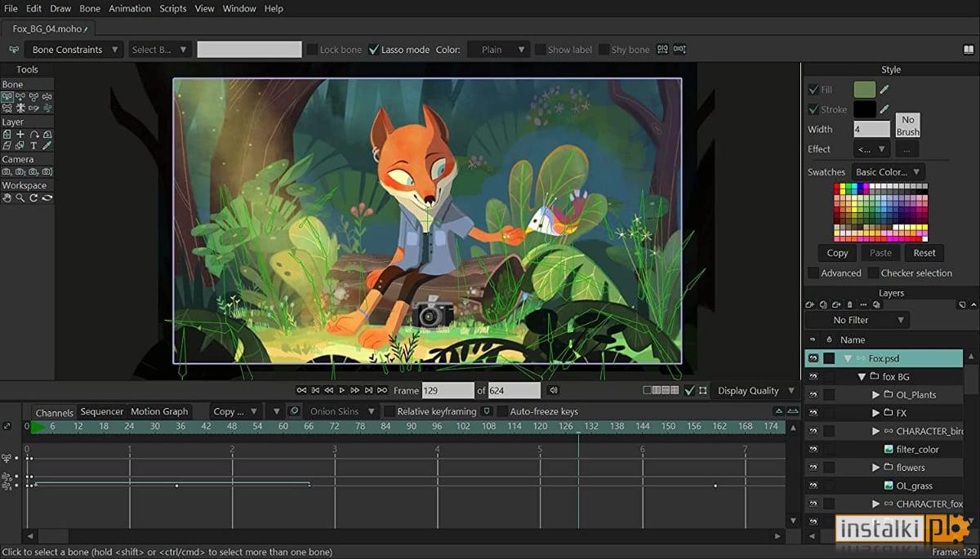The height and width of the screenshot is (559, 980).
Task: Enable Auto-freeze keys checkbox
Action: pos(502,411)
